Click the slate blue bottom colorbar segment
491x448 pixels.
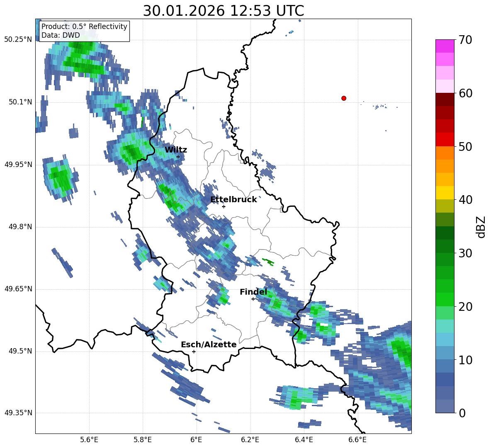445,406
